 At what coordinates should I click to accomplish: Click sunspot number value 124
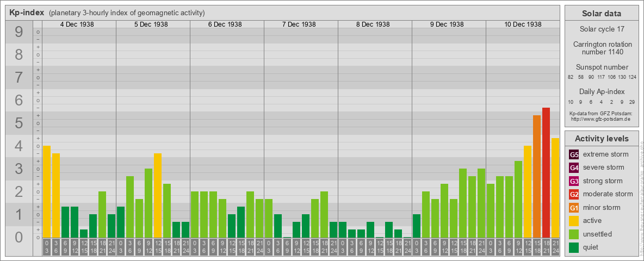[x=633, y=77]
